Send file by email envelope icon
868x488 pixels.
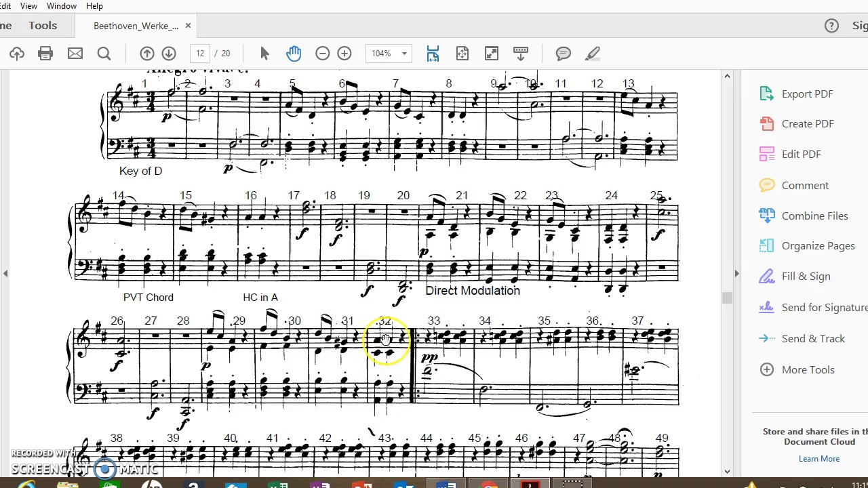[75, 54]
